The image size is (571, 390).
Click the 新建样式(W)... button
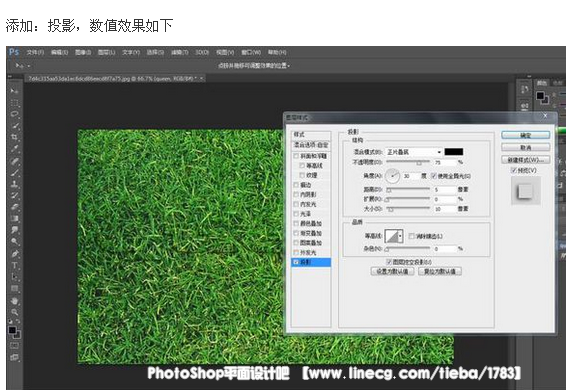coord(525,159)
